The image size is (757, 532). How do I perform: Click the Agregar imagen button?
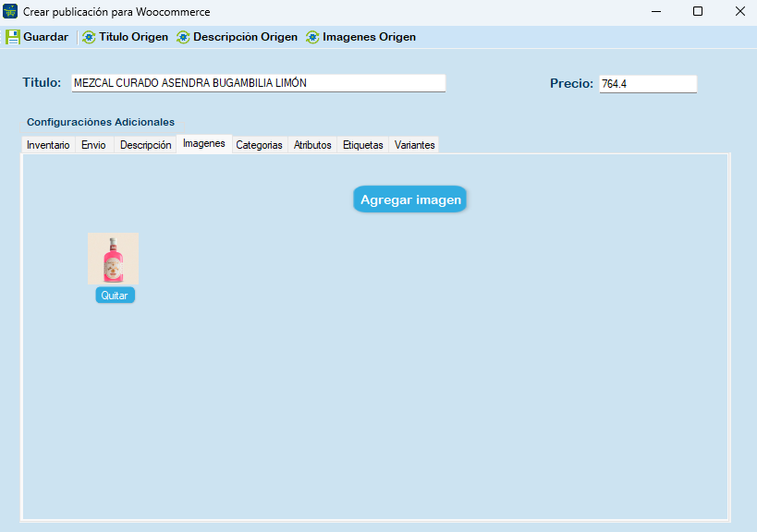(410, 199)
